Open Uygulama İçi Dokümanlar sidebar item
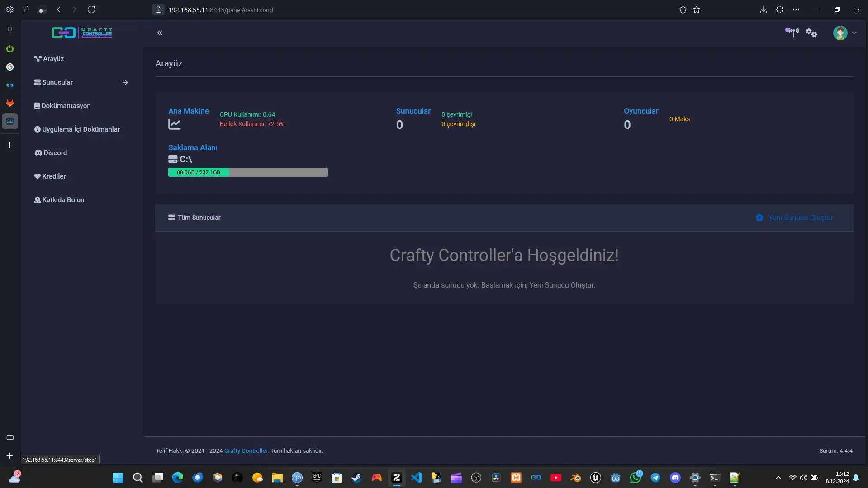 coord(77,129)
